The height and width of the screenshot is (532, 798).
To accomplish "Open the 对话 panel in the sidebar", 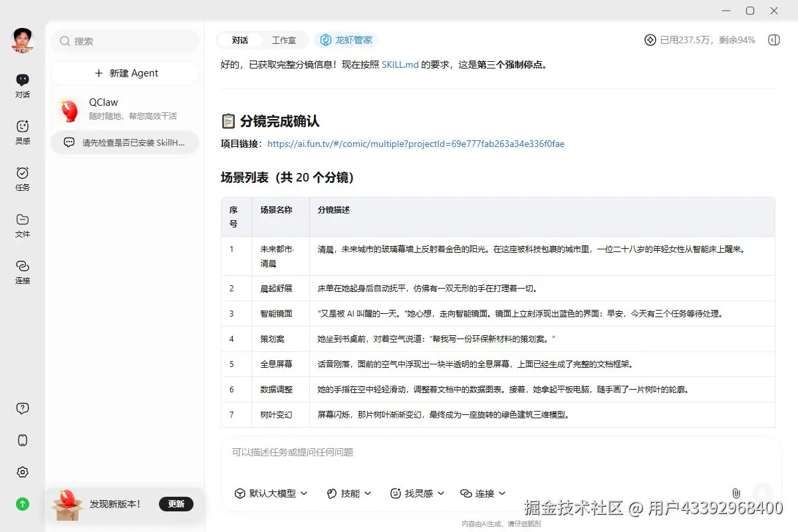I will [x=23, y=85].
